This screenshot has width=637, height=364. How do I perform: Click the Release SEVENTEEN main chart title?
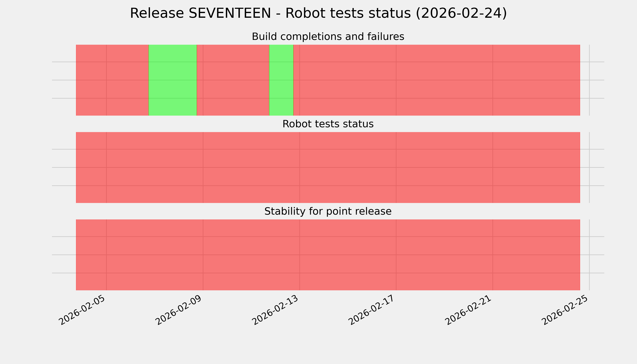318,13
